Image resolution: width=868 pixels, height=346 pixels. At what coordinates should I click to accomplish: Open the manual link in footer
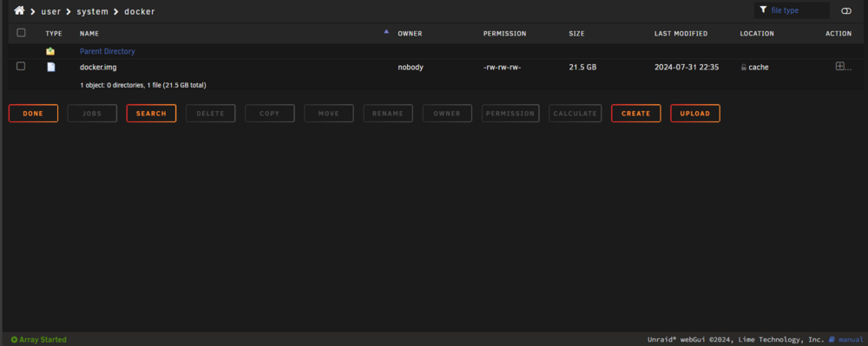[851, 339]
